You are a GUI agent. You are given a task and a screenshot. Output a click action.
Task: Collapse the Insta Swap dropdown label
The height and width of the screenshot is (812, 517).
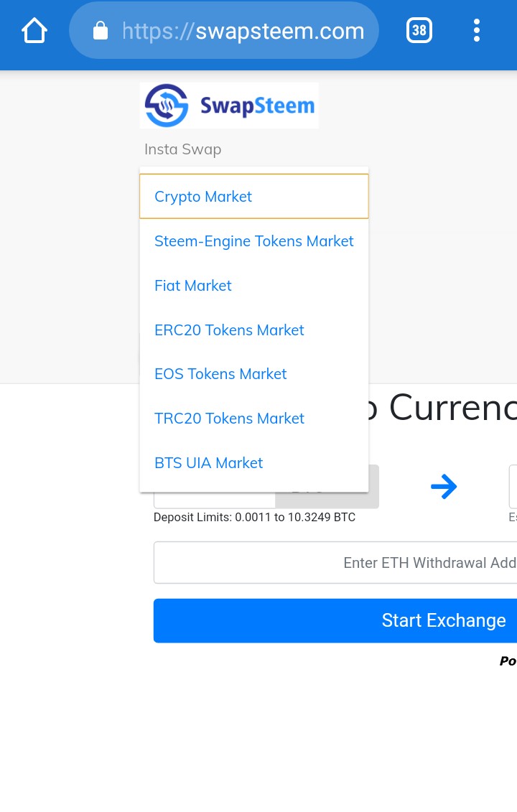tap(183, 149)
